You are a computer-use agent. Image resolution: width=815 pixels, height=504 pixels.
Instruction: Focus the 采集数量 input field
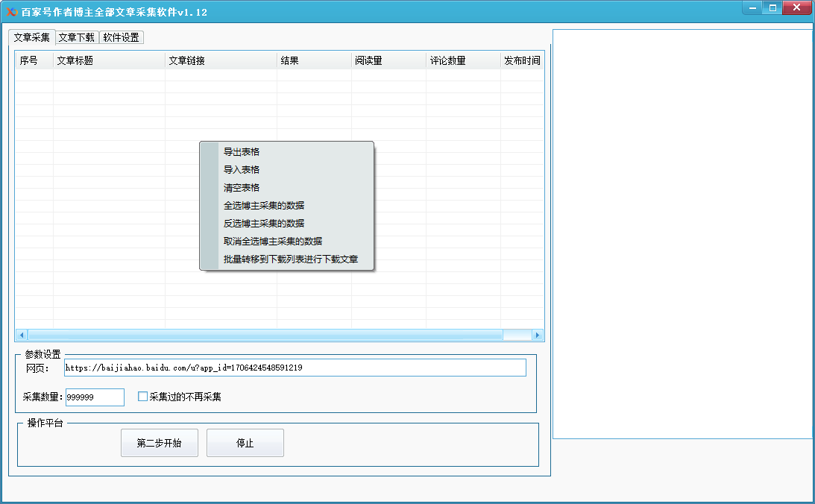click(x=95, y=397)
